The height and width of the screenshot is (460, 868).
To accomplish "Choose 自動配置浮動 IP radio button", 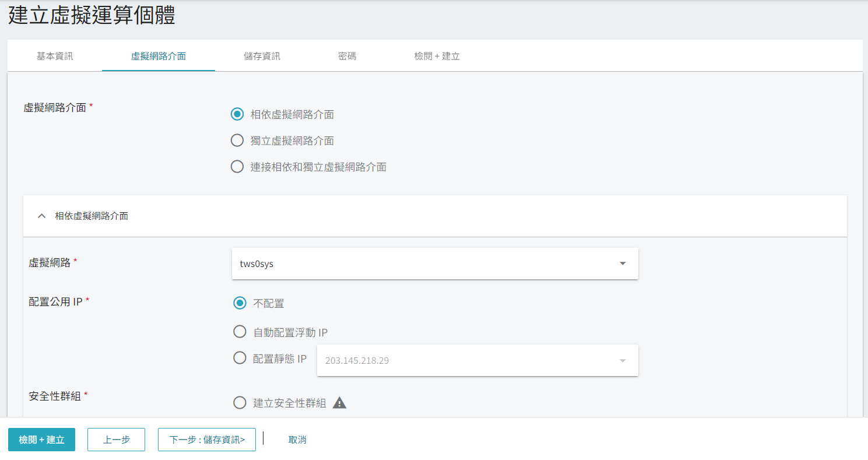I will tap(240, 332).
